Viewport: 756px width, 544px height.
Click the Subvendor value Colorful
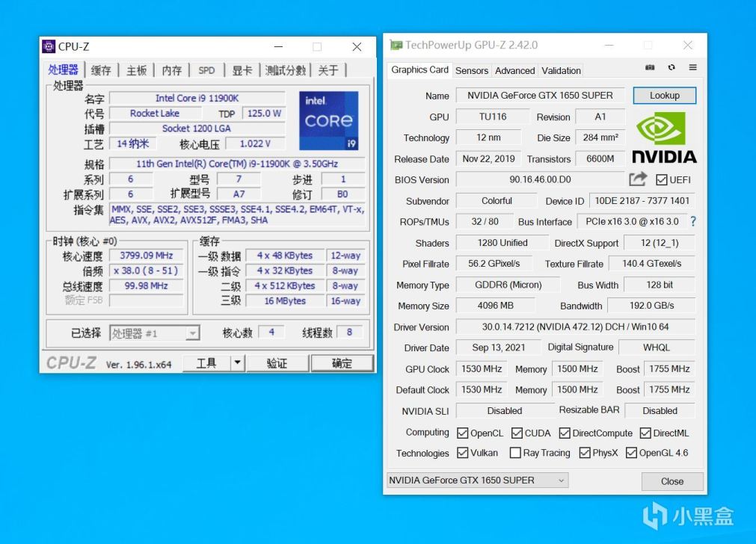497,201
